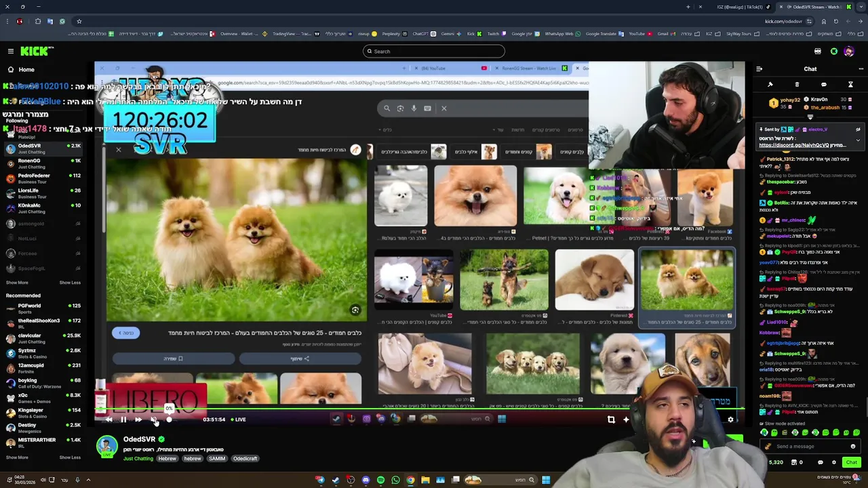The image size is (868, 488).
Task: Open xQc recommended channel
Action: pyautogui.click(x=42, y=398)
